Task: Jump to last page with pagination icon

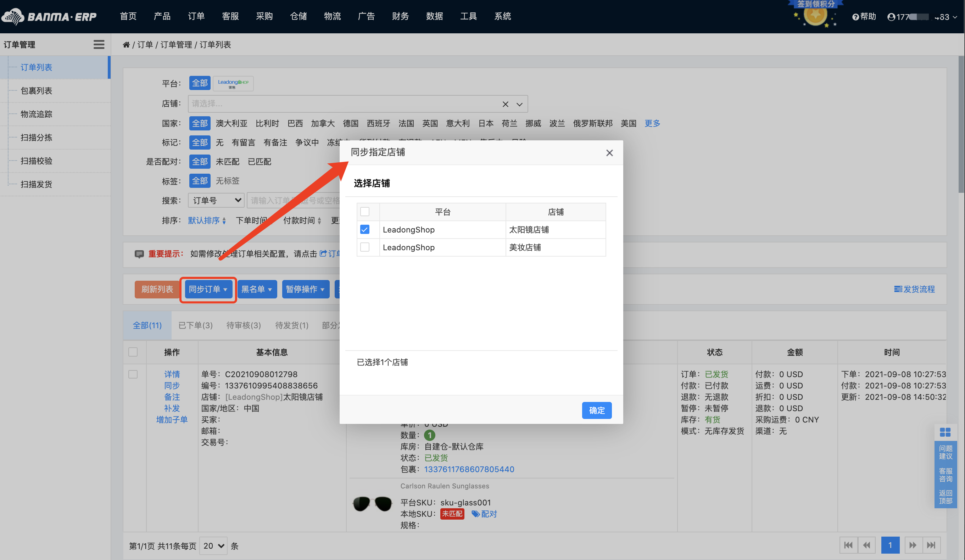Action: click(x=932, y=545)
